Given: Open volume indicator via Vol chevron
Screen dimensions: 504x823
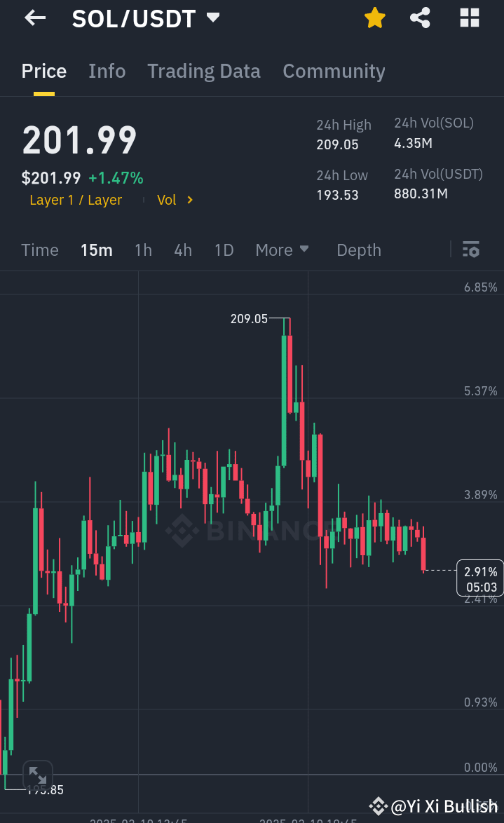Looking at the screenshot, I should click(x=175, y=200).
